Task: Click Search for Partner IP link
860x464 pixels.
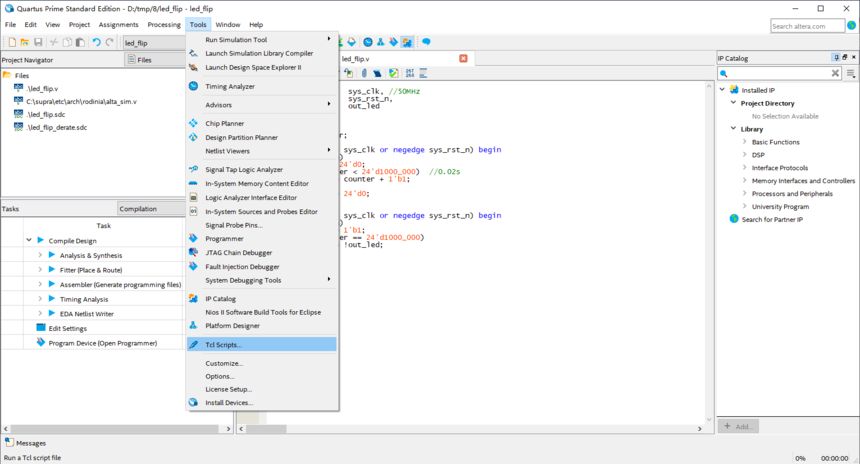Action: pyautogui.click(x=772, y=219)
